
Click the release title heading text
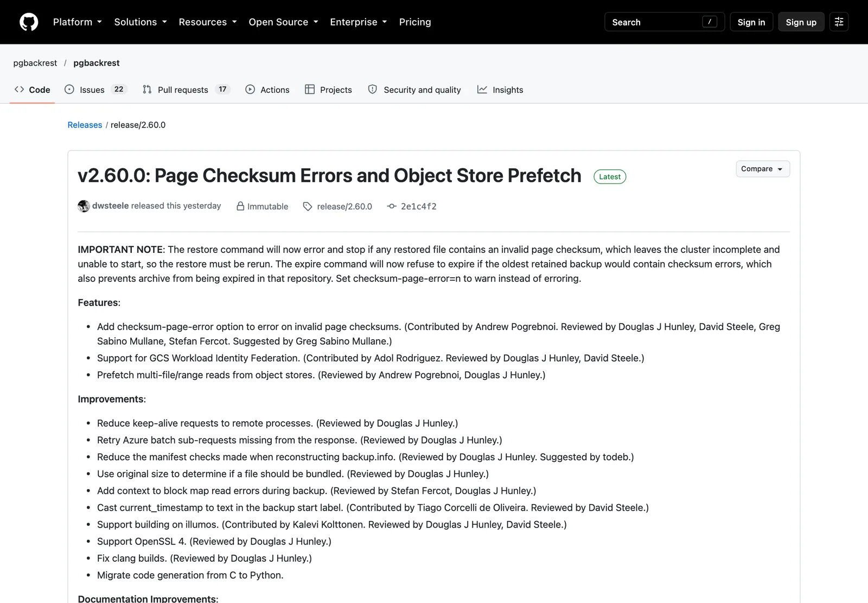[x=329, y=176]
